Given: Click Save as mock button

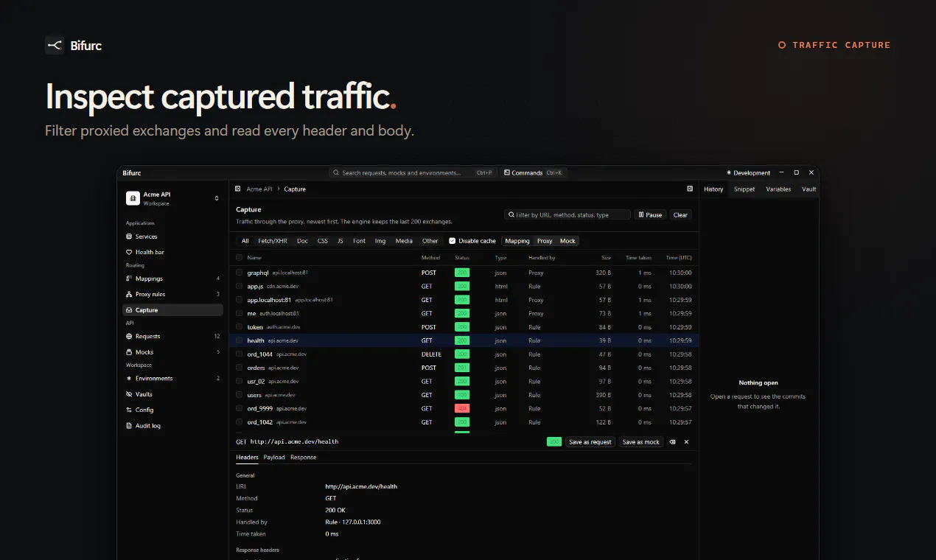Looking at the screenshot, I should tap(641, 442).
